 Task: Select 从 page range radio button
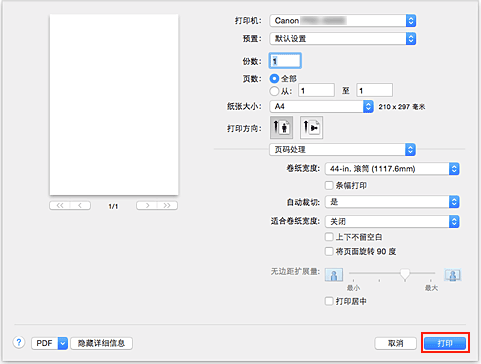[274, 91]
